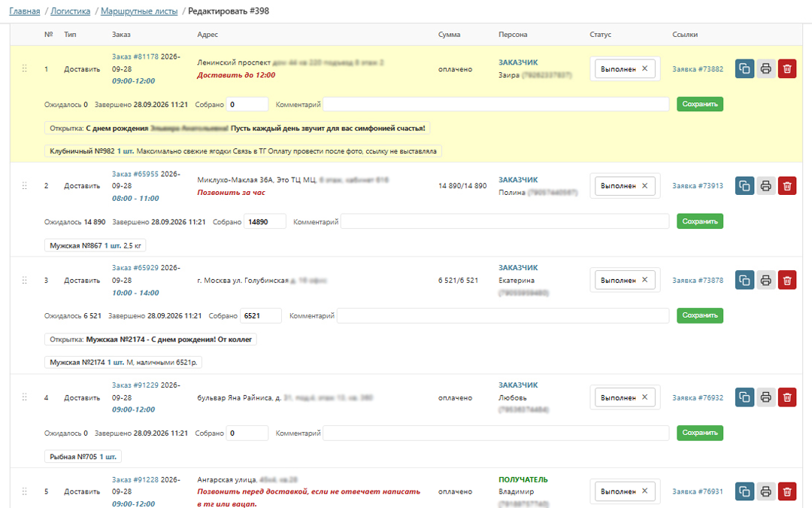Open status dropdown for order #65929

point(625,280)
